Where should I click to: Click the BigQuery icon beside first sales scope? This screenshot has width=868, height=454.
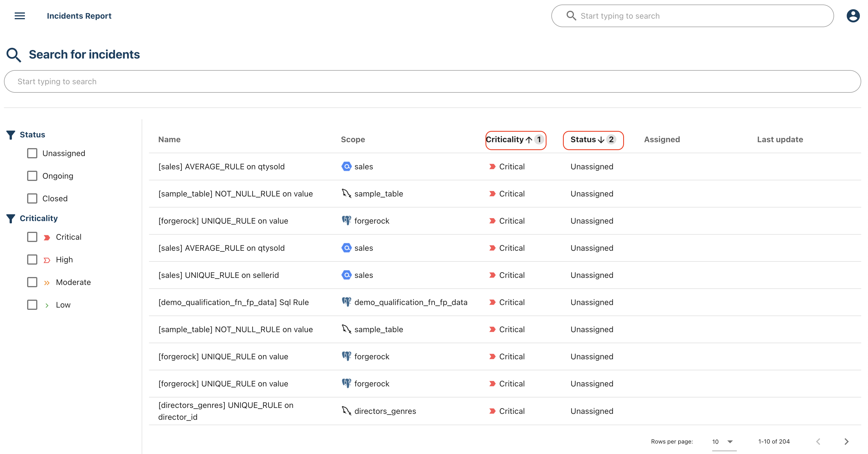pyautogui.click(x=346, y=167)
